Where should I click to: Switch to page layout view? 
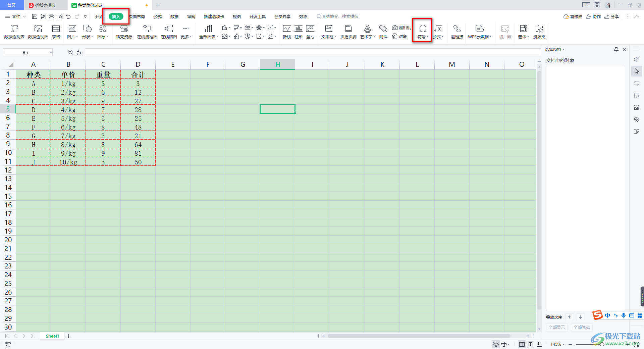tap(531, 344)
